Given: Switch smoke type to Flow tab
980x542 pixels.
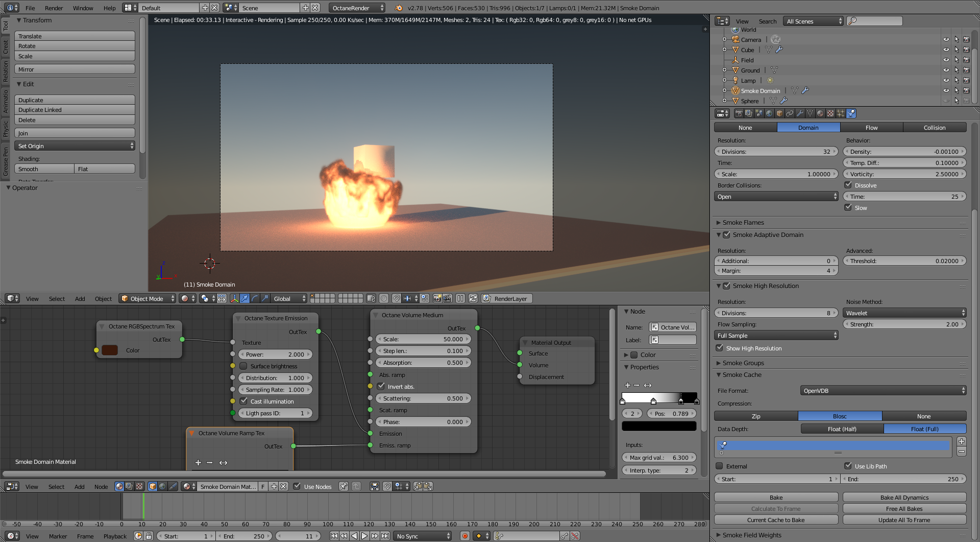Looking at the screenshot, I should 871,128.
